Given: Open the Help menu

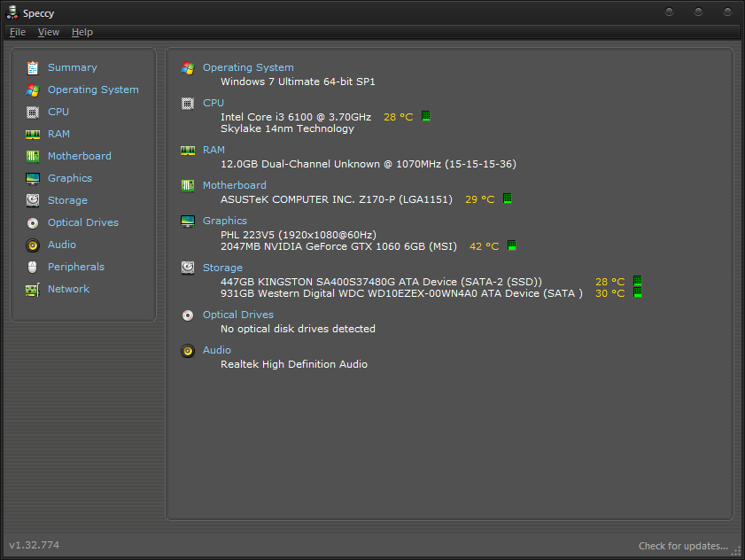Looking at the screenshot, I should tap(82, 32).
